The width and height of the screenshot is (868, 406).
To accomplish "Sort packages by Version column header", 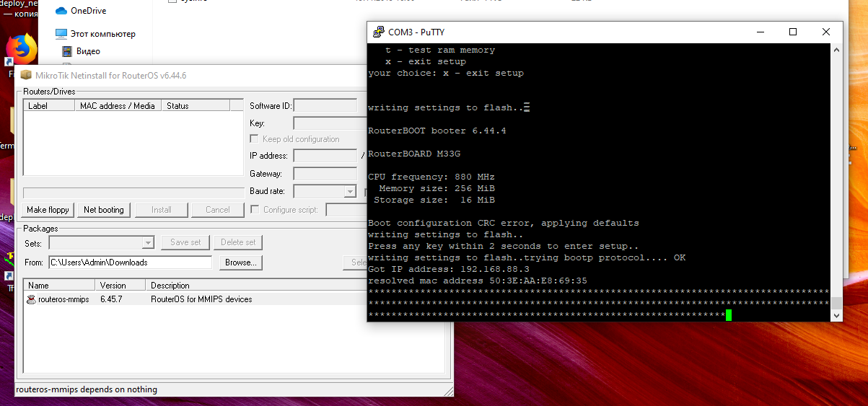I will pyautogui.click(x=120, y=286).
